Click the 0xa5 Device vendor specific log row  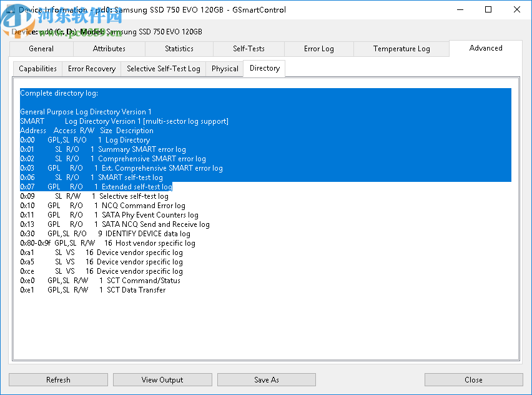pyautogui.click(x=101, y=262)
